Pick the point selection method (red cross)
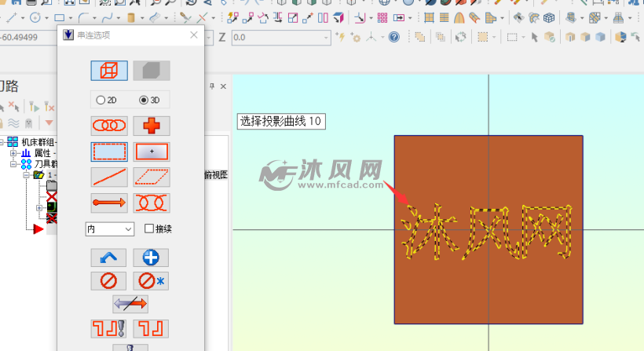The width and height of the screenshot is (644, 351). point(152,126)
